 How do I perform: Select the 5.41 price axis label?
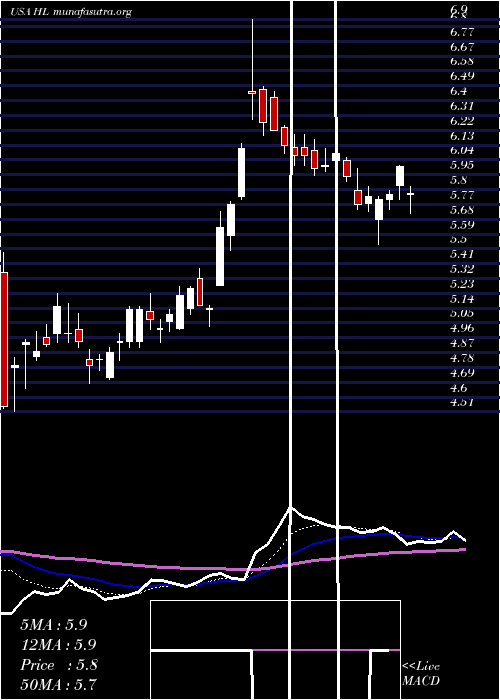[462, 254]
